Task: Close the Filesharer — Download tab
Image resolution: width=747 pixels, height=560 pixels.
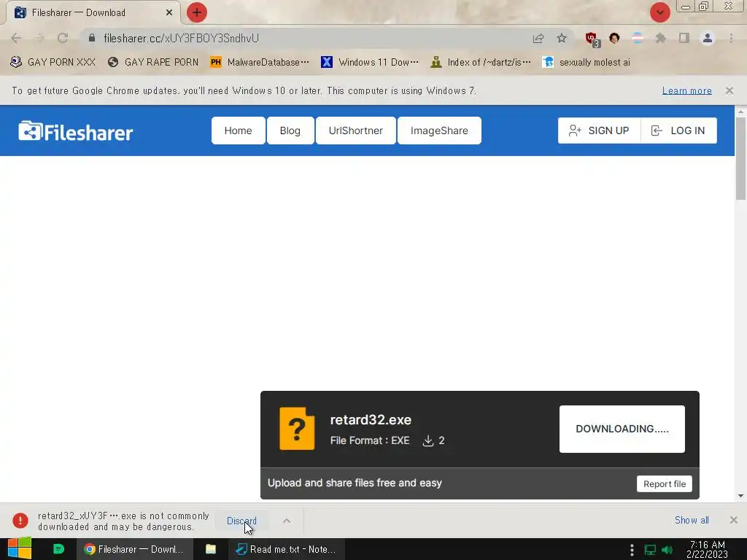Action: [x=169, y=12]
